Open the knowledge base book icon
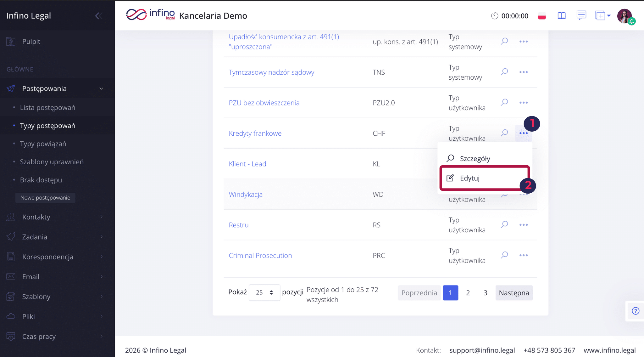644x357 pixels. click(x=562, y=16)
